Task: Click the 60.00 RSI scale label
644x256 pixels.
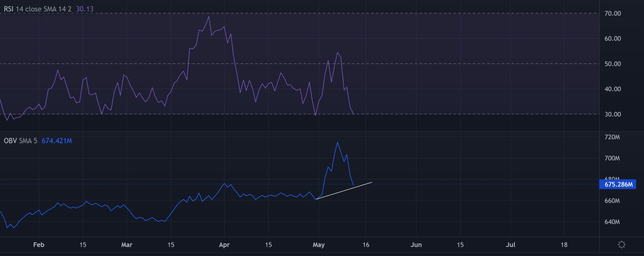Action: click(612, 39)
